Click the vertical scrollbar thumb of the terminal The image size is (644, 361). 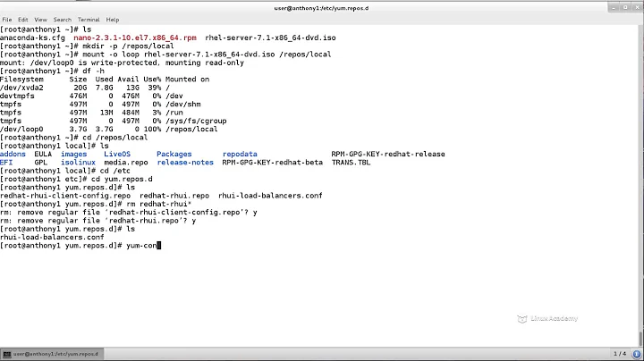click(640, 340)
